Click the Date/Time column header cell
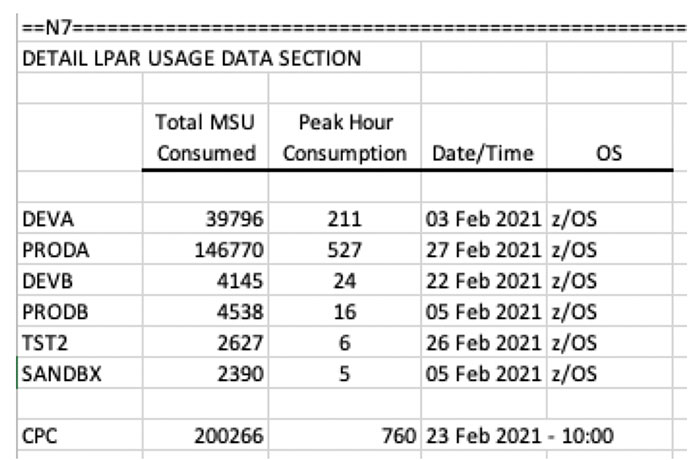This screenshot has width=691, height=460. [x=484, y=137]
